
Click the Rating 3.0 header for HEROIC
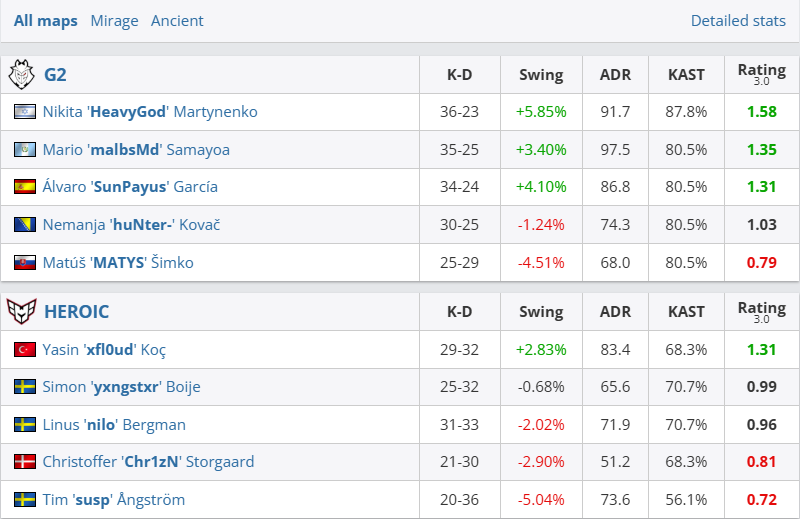(x=761, y=311)
